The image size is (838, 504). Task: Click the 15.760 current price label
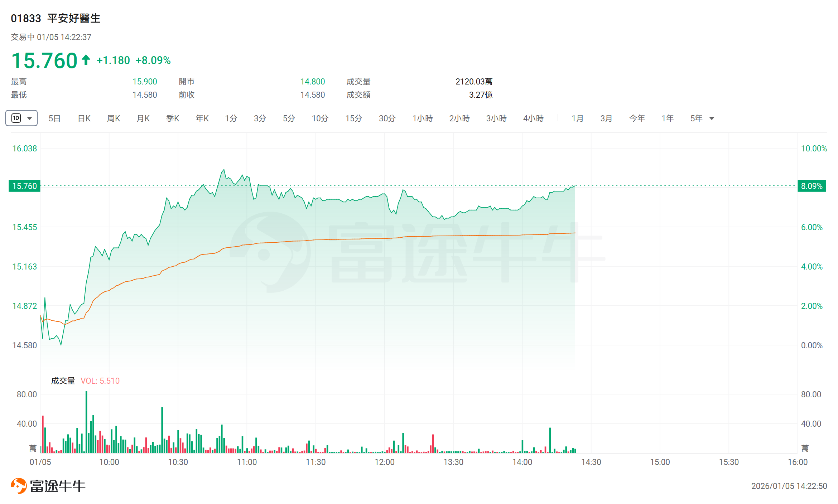click(x=24, y=186)
